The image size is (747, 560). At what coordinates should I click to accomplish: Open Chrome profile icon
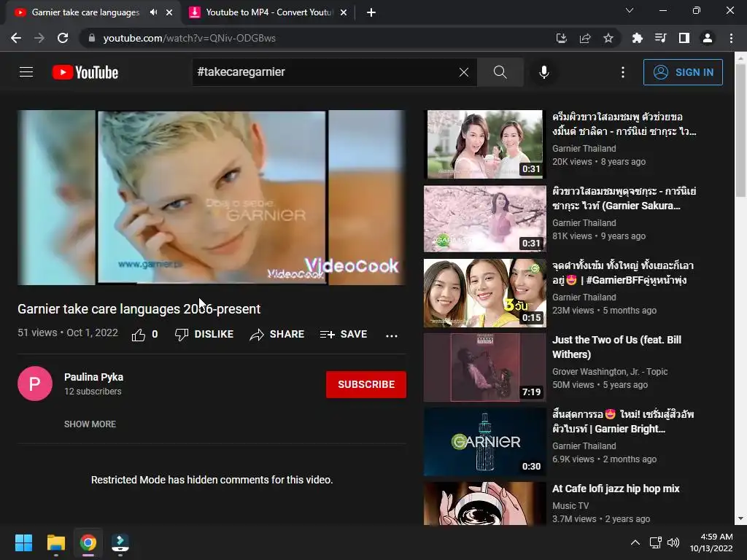(708, 38)
